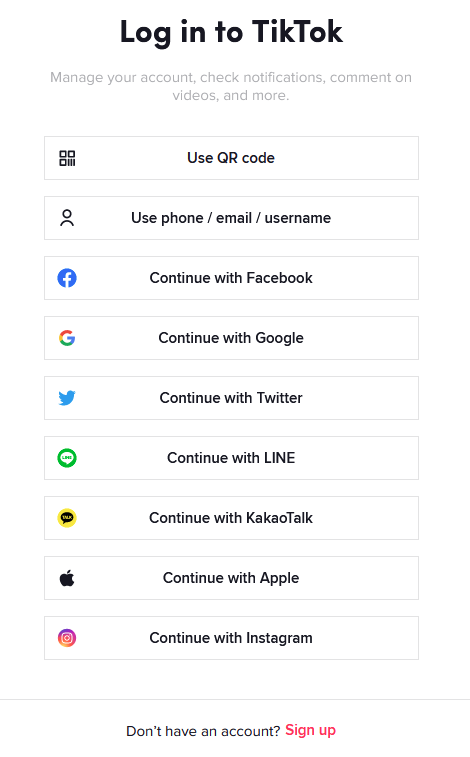The height and width of the screenshot is (757, 470).
Task: Continue with Google sign-in
Action: click(231, 338)
